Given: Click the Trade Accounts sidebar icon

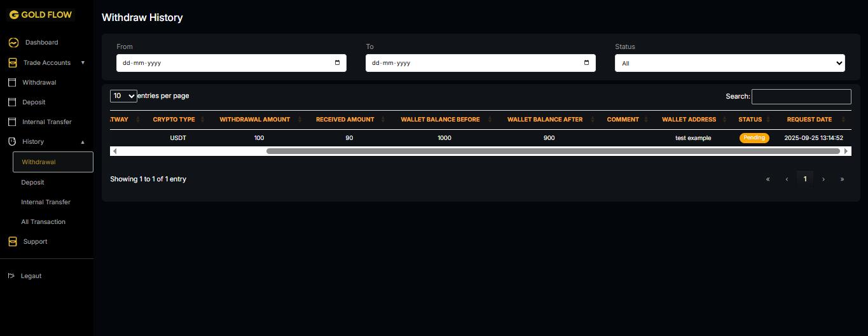Looking at the screenshot, I should (x=13, y=62).
